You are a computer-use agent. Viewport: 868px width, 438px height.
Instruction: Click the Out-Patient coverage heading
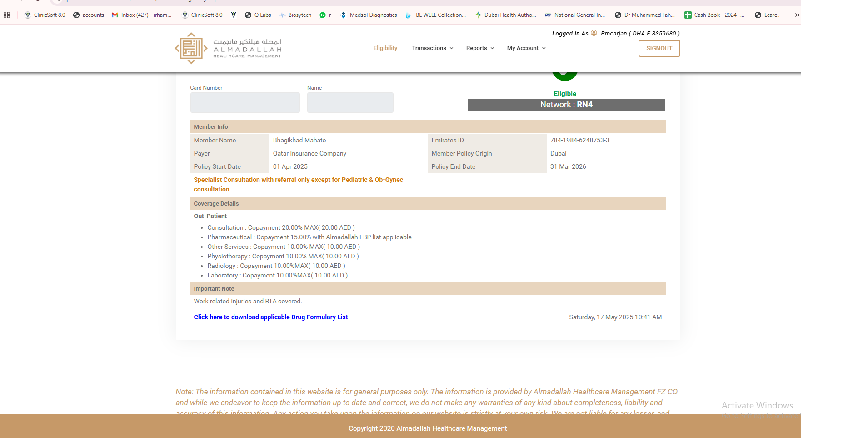(x=210, y=216)
